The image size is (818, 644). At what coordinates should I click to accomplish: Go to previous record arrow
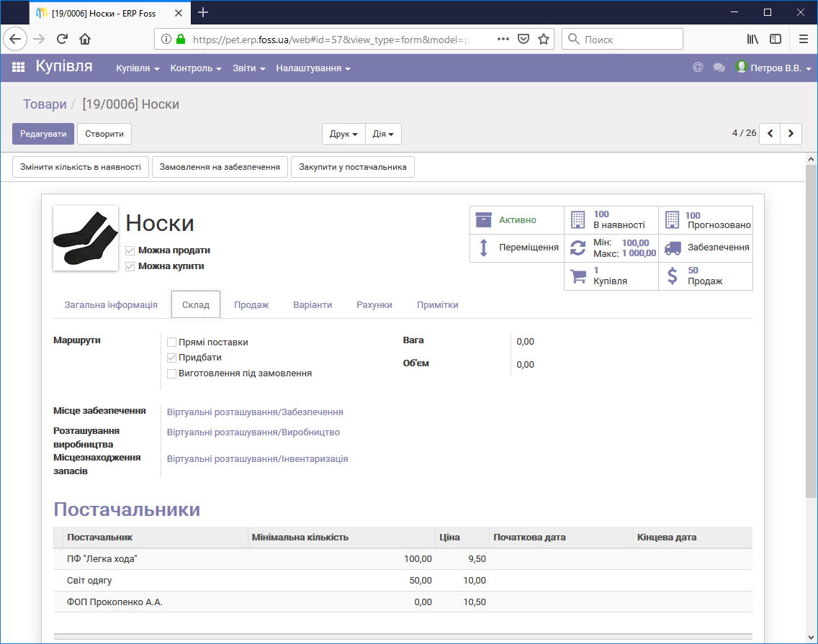point(770,134)
